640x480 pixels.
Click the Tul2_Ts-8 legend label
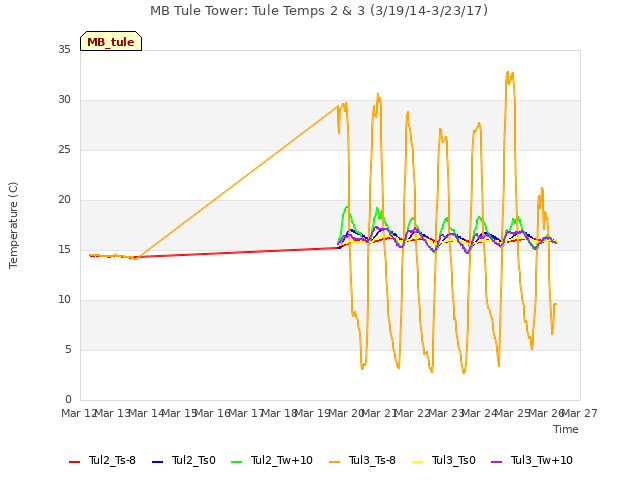[x=112, y=460]
